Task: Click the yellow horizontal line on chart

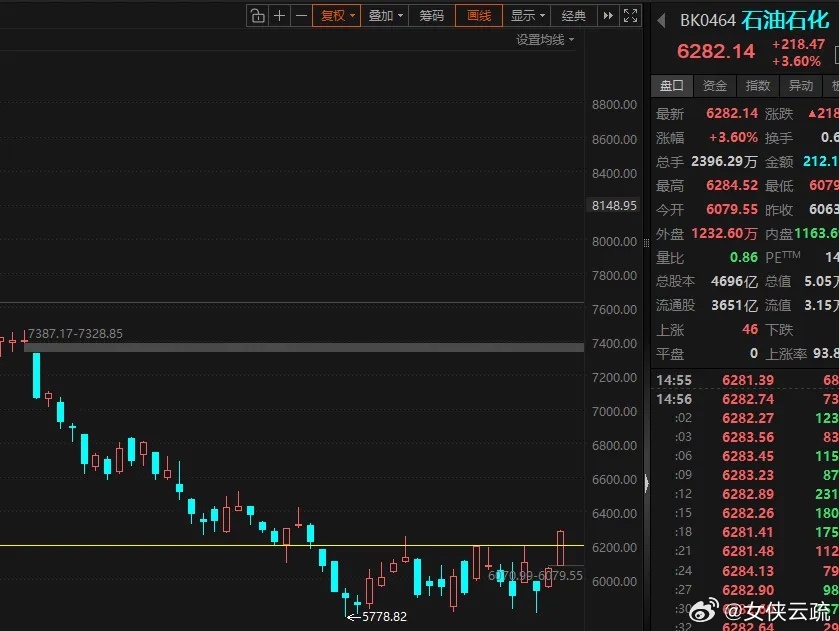Action: point(292,545)
